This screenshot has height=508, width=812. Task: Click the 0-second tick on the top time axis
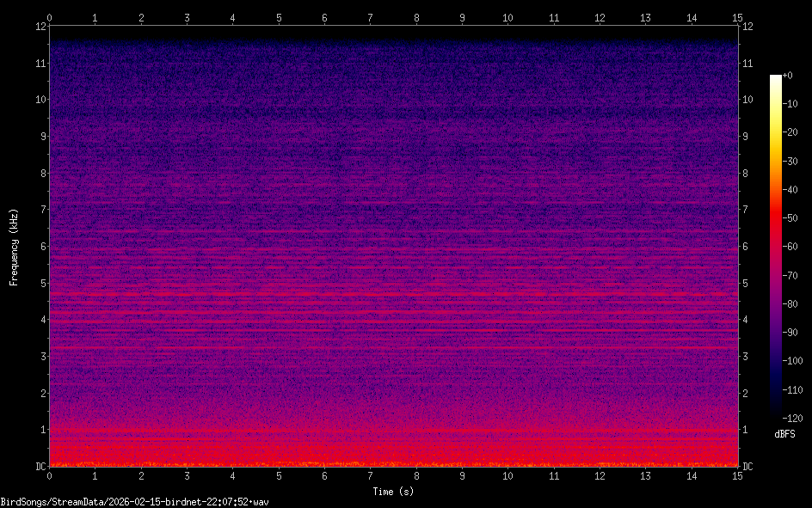[50, 16]
